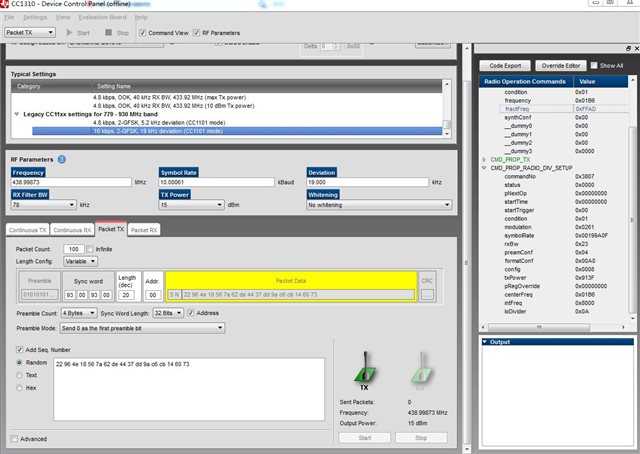640x454 pixels.
Task: Select the Random payload option
Action: coord(19,363)
